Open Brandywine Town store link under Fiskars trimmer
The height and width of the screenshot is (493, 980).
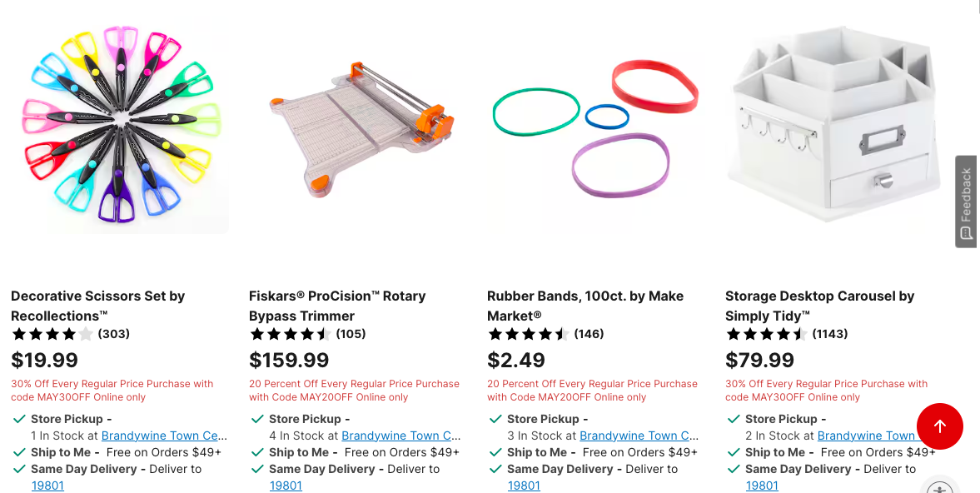401,436
